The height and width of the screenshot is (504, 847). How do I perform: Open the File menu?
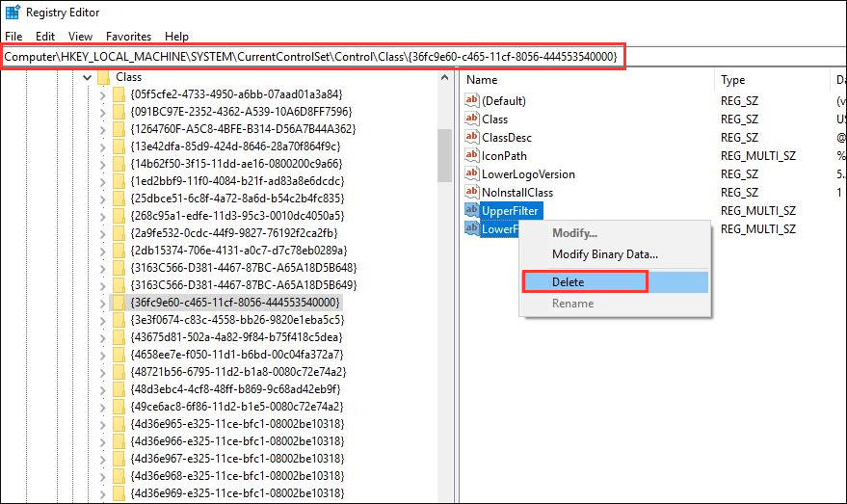coord(13,37)
